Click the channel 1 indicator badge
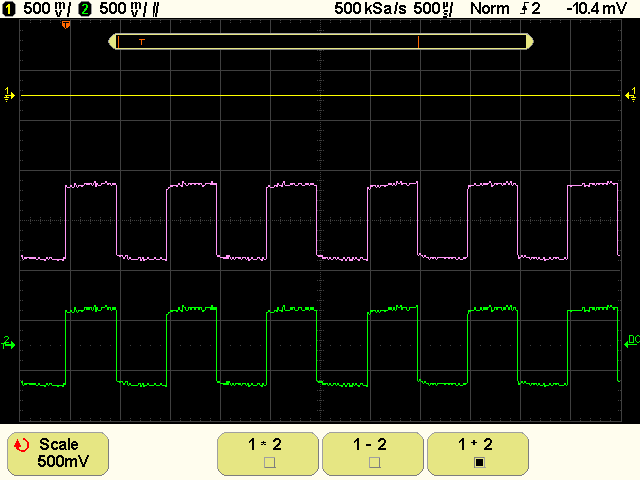Viewport: 640px width, 480px height. point(8,9)
